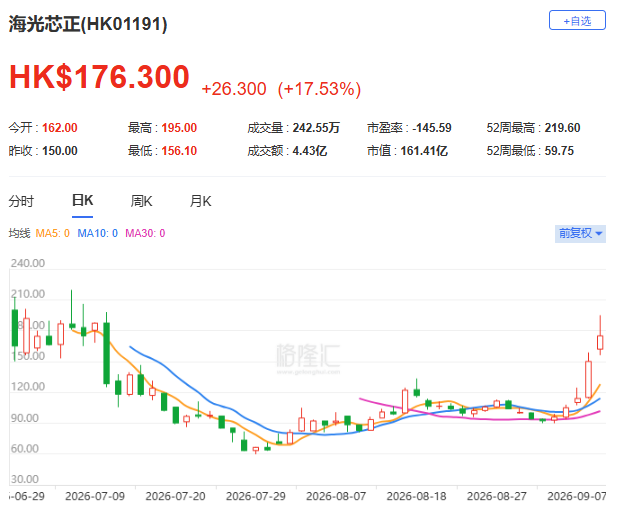Click the 90.00 price axis label
The width and height of the screenshot is (626, 508).
(x=25, y=418)
